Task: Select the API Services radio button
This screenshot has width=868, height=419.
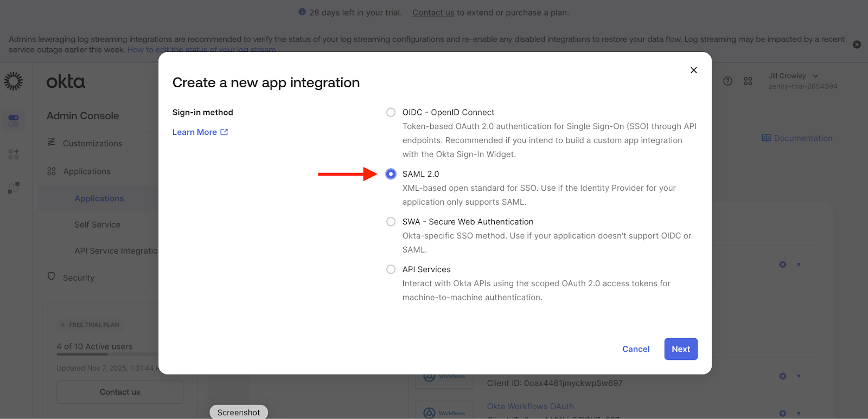Action: 391,269
